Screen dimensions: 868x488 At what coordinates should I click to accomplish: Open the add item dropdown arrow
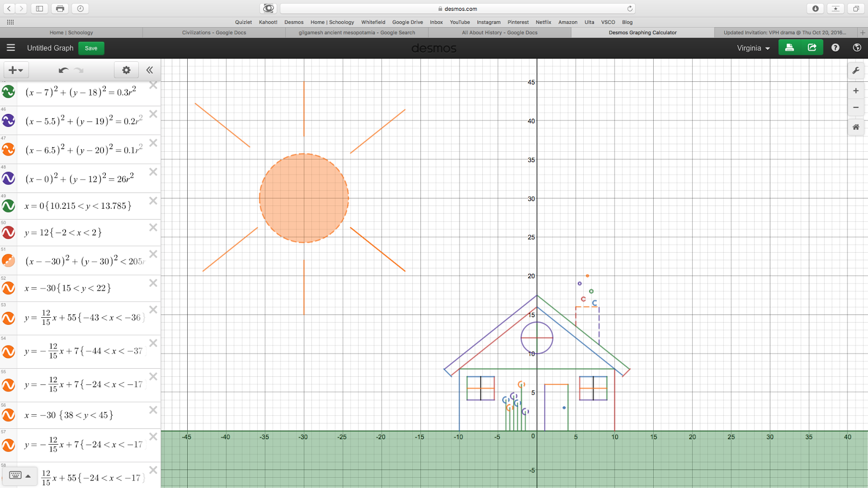point(22,70)
